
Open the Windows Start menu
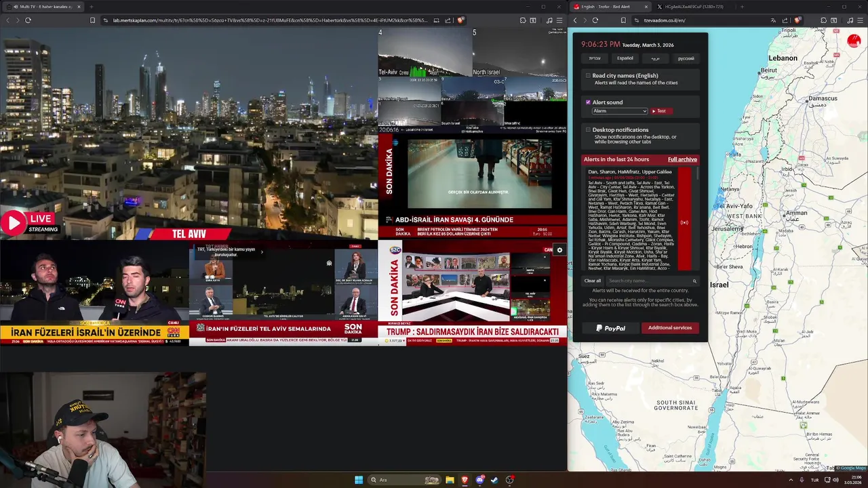click(359, 480)
